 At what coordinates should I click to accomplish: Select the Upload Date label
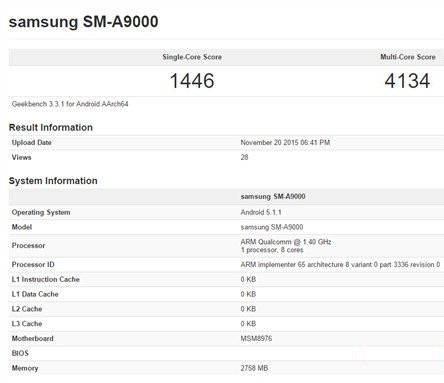point(32,143)
